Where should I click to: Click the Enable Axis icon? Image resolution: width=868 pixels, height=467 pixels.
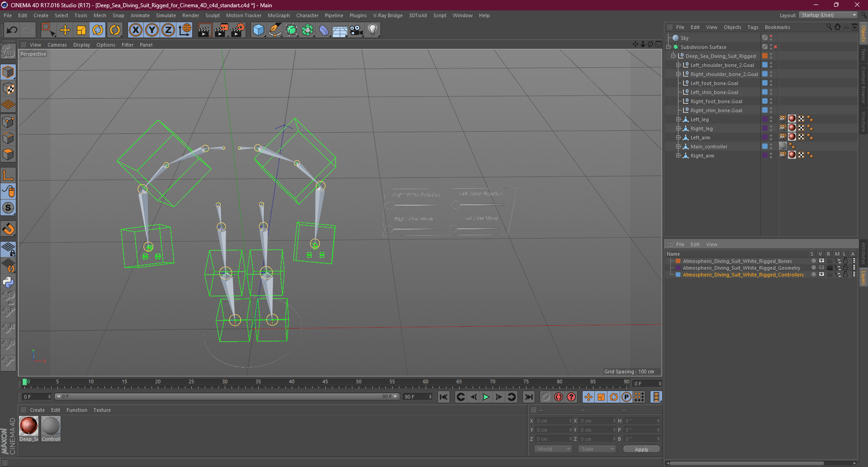pyautogui.click(x=9, y=176)
